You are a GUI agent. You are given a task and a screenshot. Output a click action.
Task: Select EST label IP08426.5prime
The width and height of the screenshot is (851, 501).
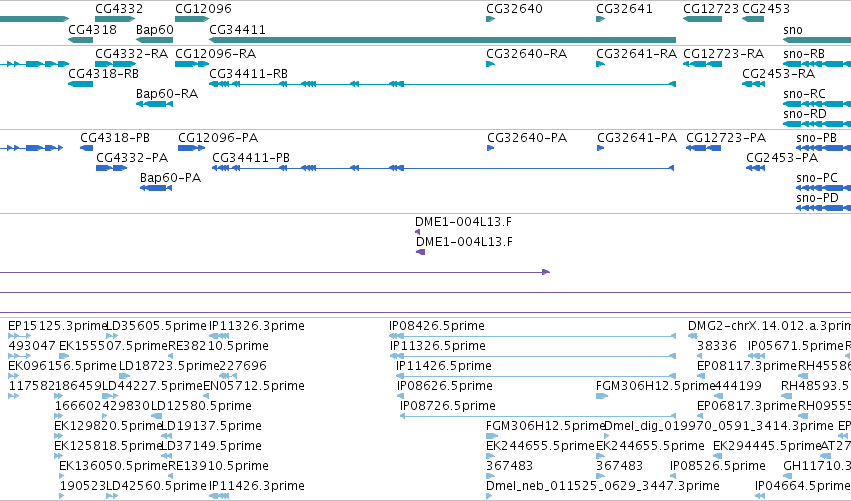coord(437,326)
